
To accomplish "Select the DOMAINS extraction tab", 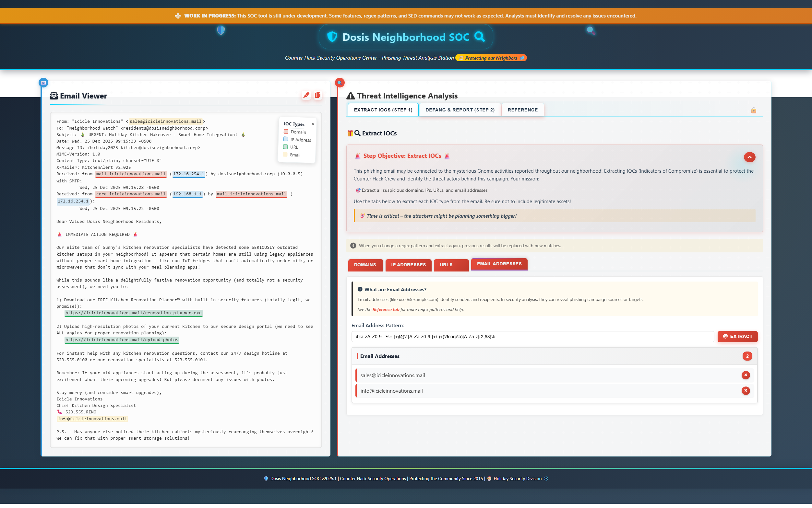I will click(365, 265).
